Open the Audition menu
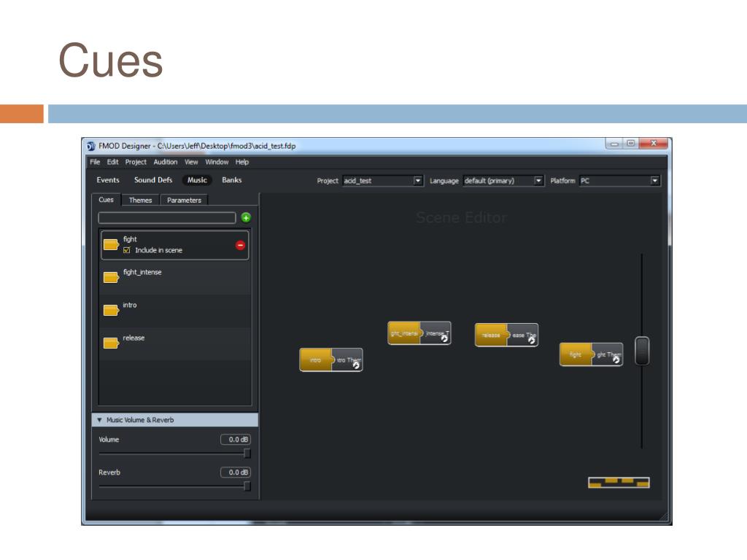The width and height of the screenshot is (747, 560). click(x=166, y=162)
